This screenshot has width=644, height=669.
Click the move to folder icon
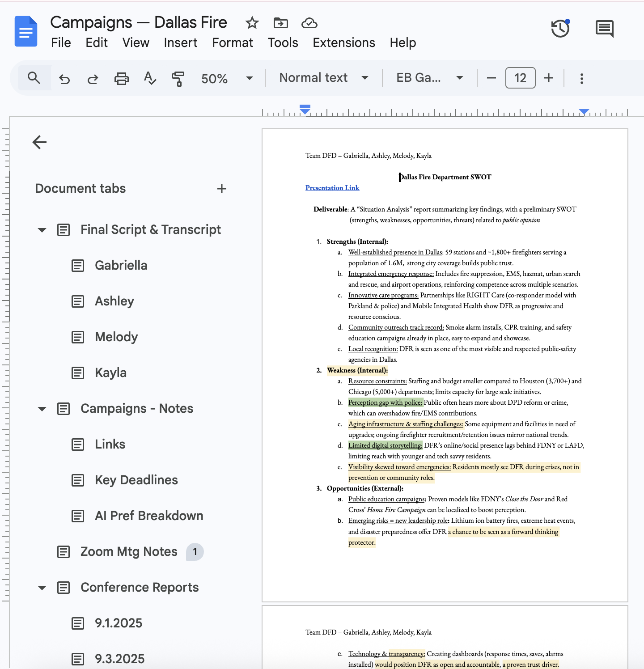(x=280, y=23)
